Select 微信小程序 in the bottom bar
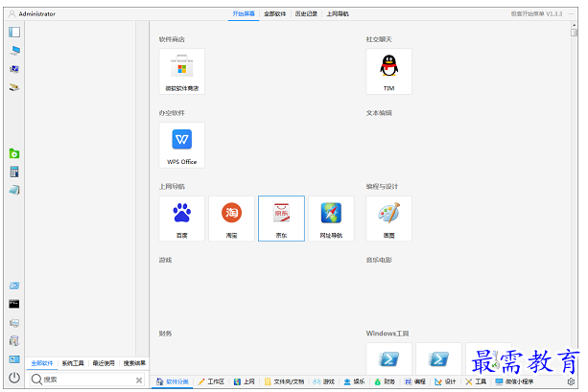The height and width of the screenshot is (392, 588). [514, 381]
